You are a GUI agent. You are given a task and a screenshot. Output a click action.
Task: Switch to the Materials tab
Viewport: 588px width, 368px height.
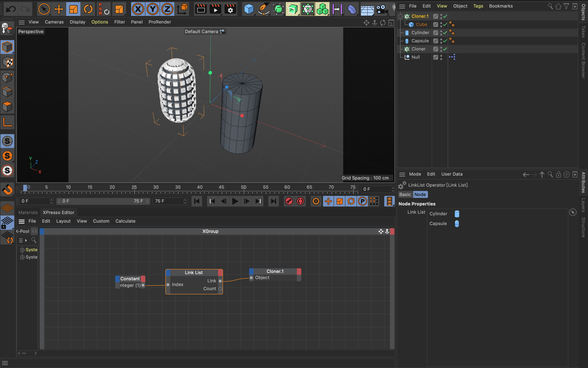pos(28,213)
